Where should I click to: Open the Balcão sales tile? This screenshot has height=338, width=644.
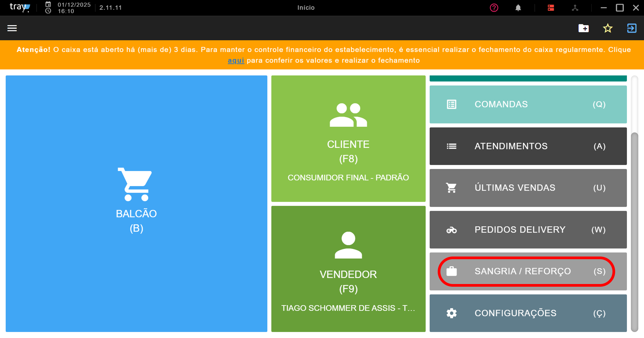pos(137,204)
